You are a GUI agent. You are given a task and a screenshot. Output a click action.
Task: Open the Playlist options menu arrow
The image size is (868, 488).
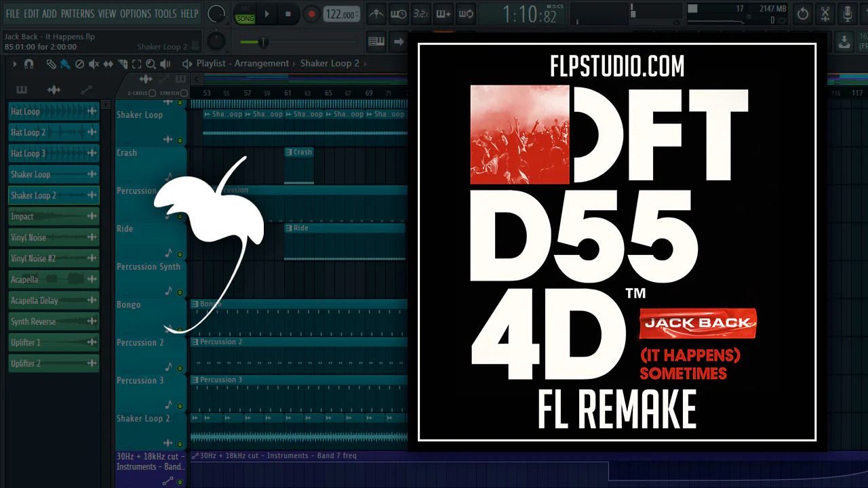click(x=14, y=64)
